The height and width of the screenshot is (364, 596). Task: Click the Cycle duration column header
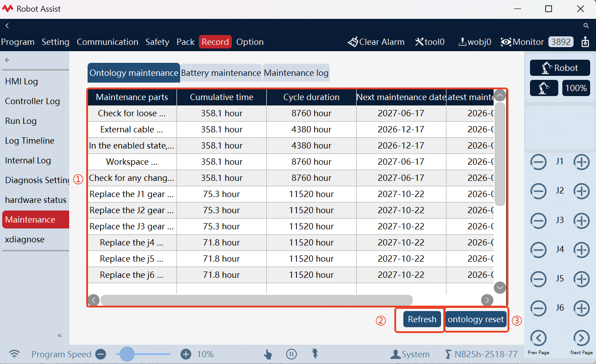point(311,97)
